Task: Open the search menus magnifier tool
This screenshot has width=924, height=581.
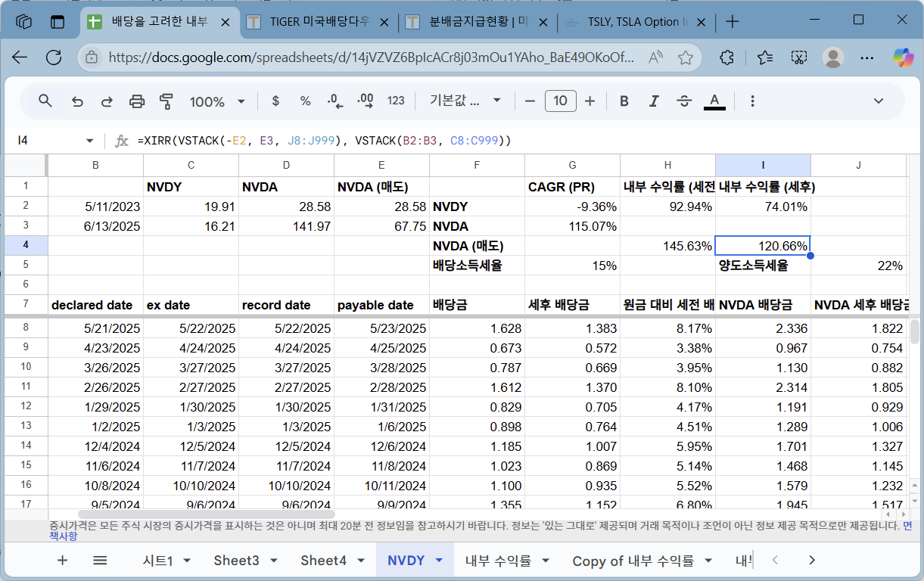Action: pos(45,101)
